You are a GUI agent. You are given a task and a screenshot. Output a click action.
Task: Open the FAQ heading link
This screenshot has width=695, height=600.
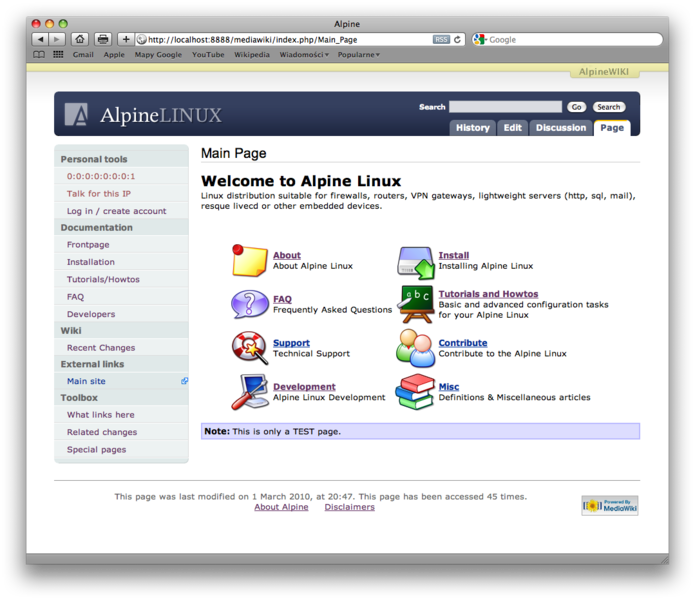pos(282,299)
